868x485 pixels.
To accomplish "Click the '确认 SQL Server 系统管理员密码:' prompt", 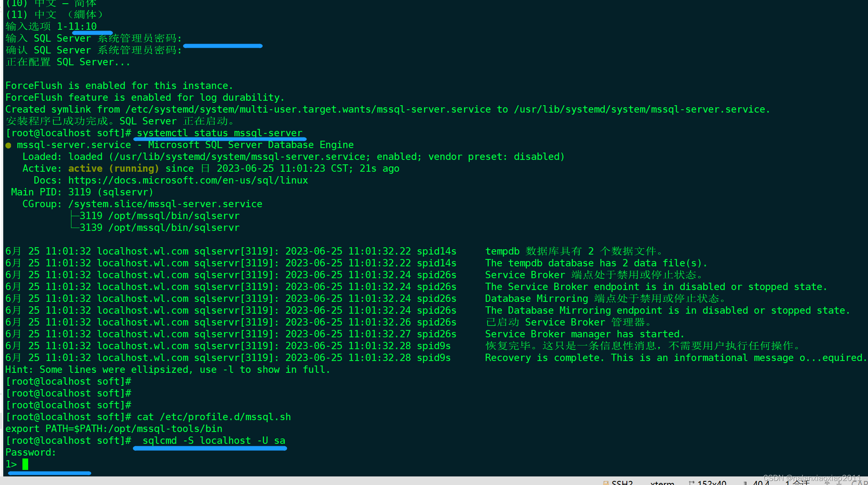I will click(x=93, y=50).
